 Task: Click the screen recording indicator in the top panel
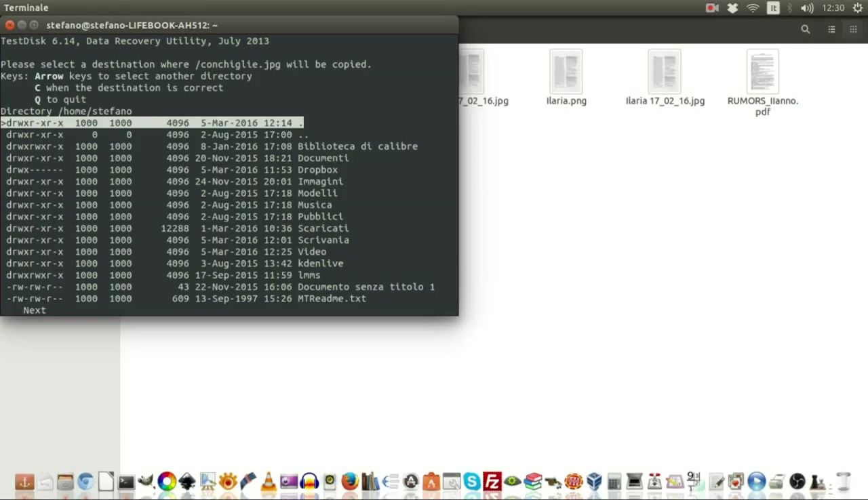712,8
